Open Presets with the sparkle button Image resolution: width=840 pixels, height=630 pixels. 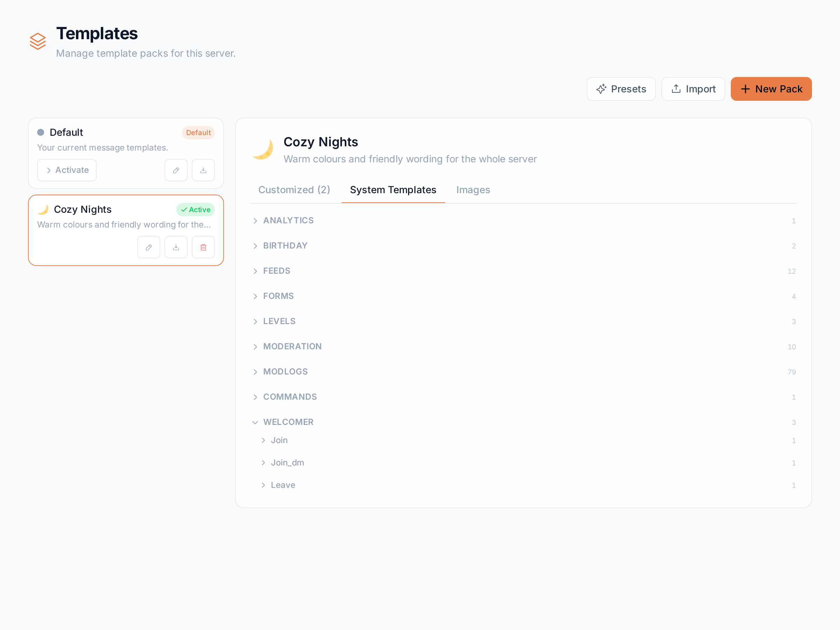pyautogui.click(x=621, y=89)
